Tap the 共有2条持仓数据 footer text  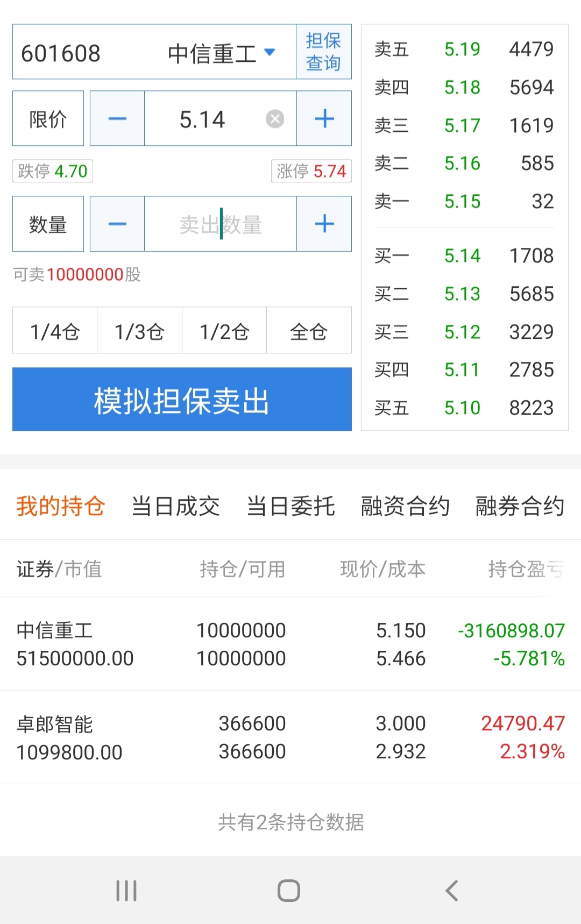[291, 822]
